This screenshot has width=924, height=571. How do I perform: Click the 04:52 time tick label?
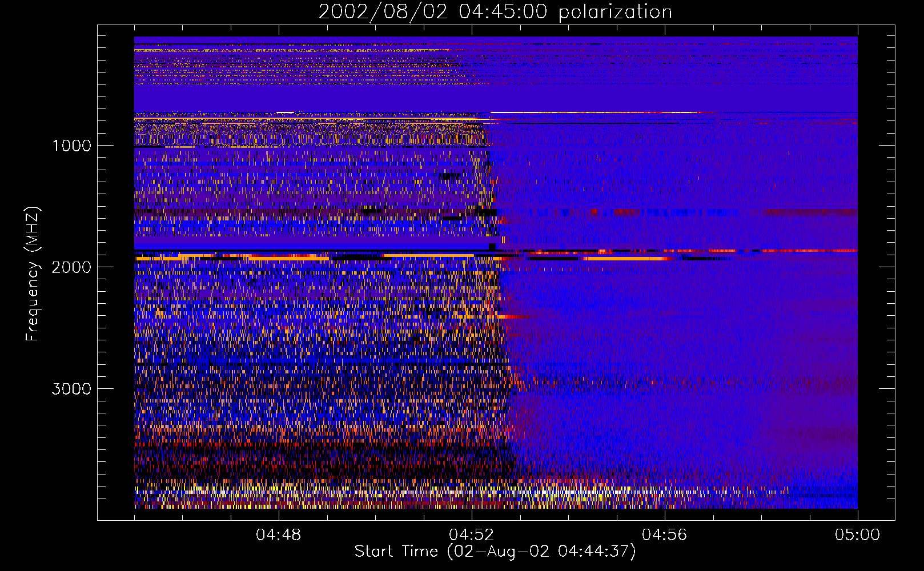pos(471,535)
